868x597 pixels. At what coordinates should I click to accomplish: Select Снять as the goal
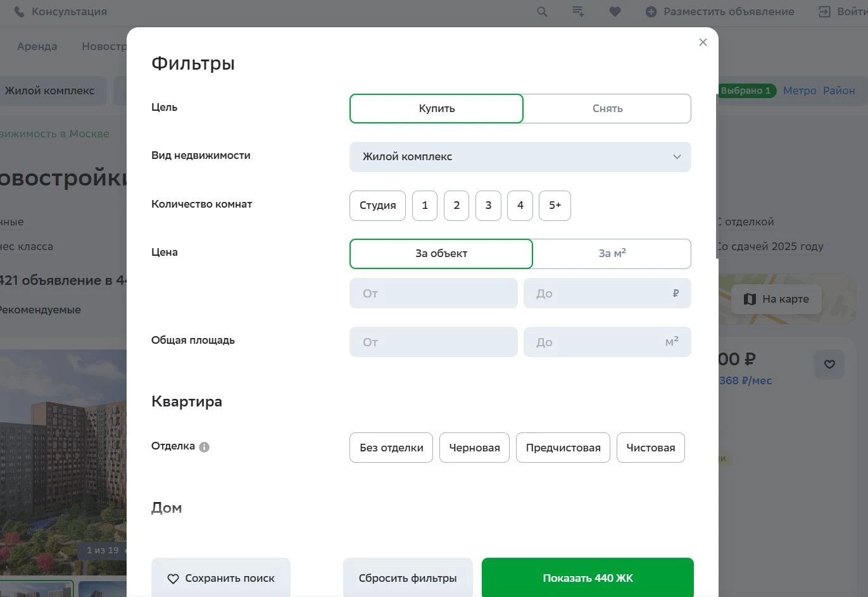coord(607,108)
